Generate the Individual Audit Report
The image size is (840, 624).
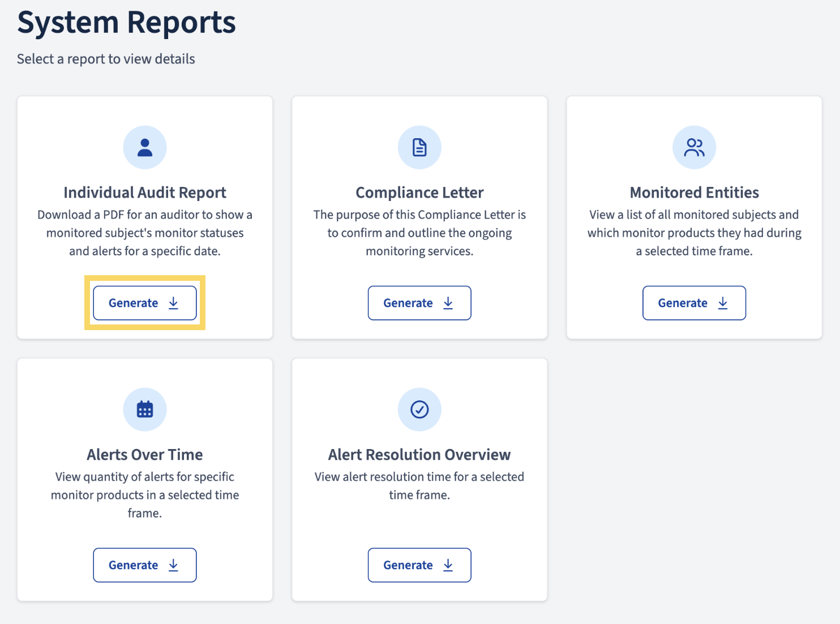pyautogui.click(x=145, y=303)
